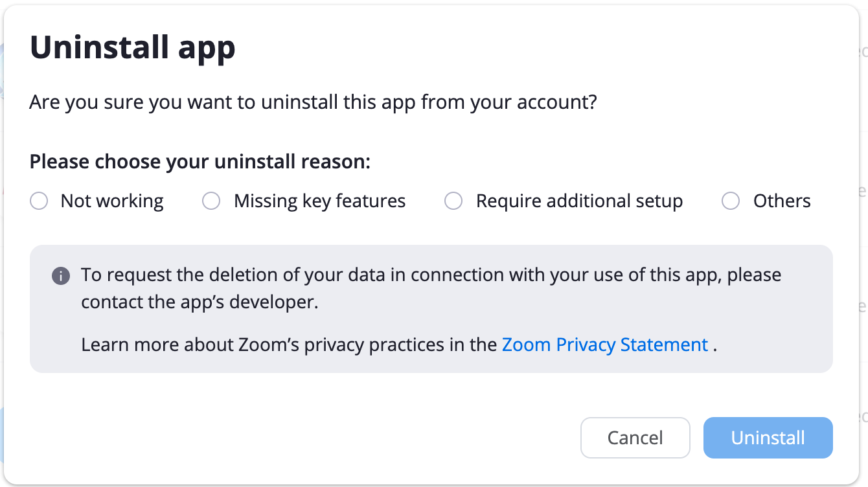The image size is (868, 487).
Task: Confirm with the blue Uninstall button
Action: (768, 438)
